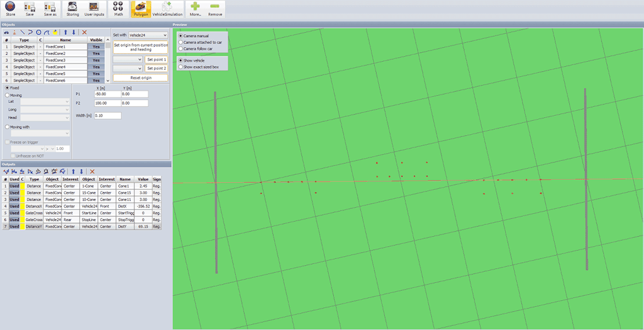This screenshot has width=644, height=330.
Task: Select the Polygon module
Action: (140, 9)
